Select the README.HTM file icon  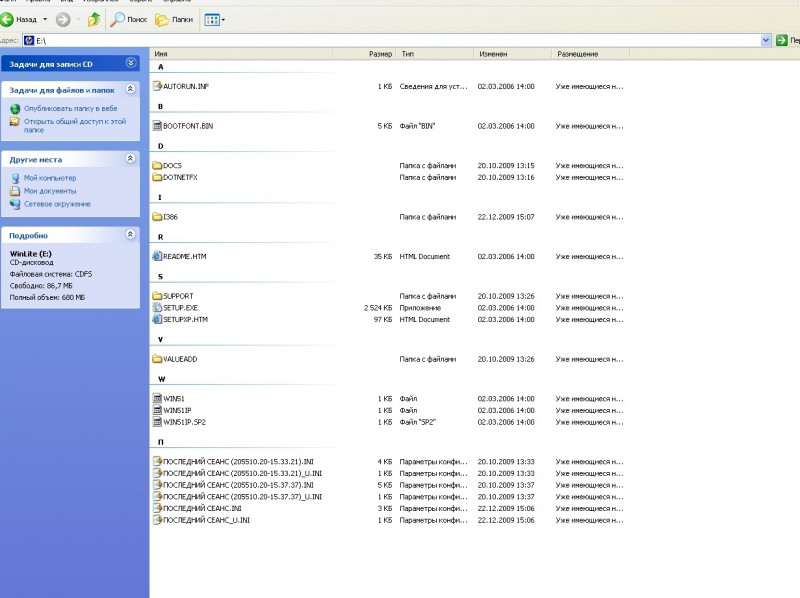coord(157,256)
